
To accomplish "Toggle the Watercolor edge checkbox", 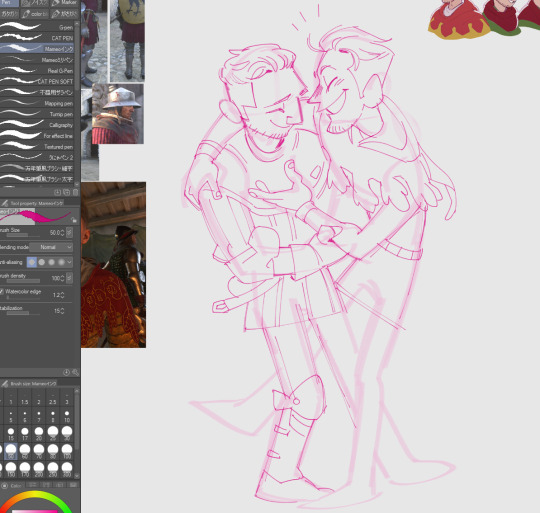I will (2, 292).
